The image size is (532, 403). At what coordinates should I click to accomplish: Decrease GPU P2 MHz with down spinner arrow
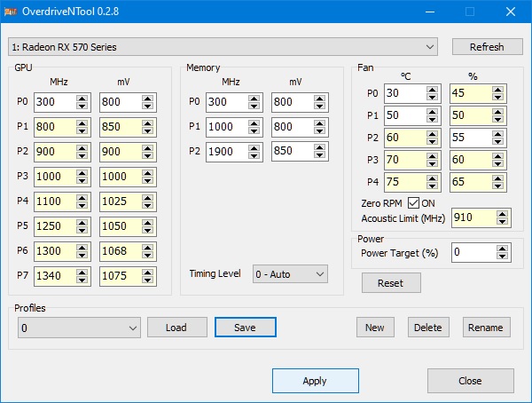(x=82, y=155)
